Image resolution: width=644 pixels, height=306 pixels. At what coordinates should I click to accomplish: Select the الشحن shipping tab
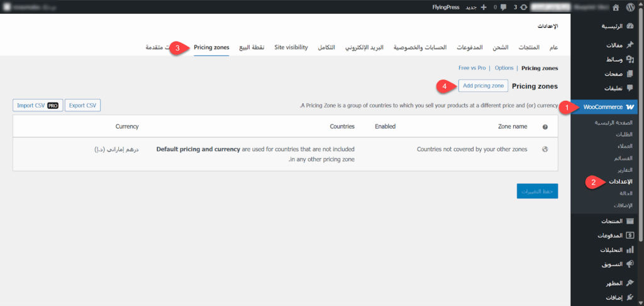[501, 48]
